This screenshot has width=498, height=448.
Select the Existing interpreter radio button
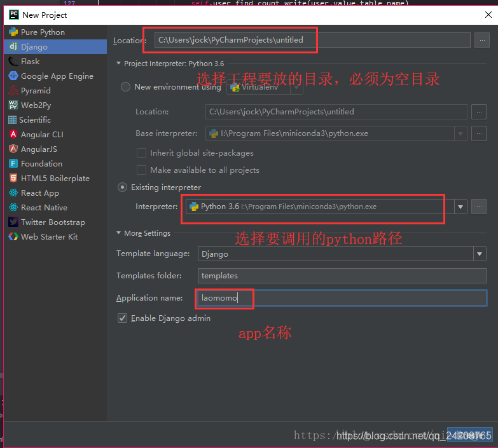(123, 187)
